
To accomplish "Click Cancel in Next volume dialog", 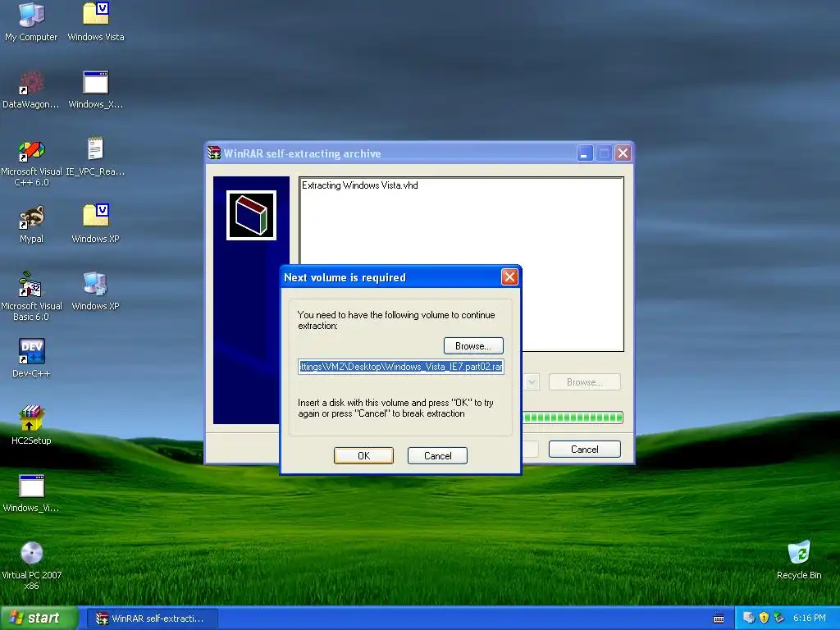I will (438, 456).
